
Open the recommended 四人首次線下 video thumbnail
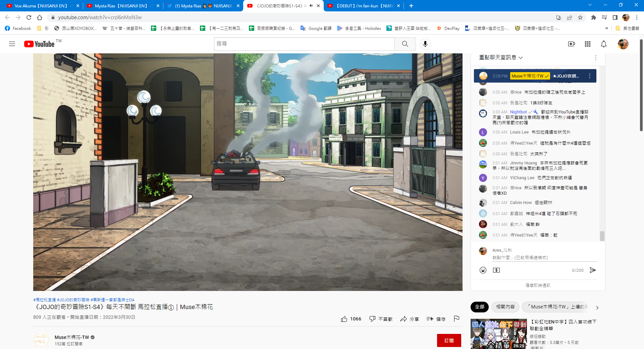(x=499, y=334)
